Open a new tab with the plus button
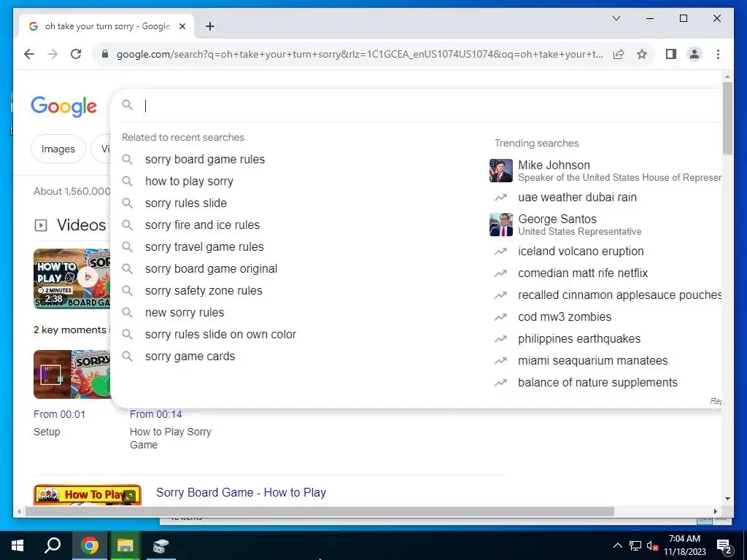The width and height of the screenshot is (747, 560). pyautogui.click(x=210, y=27)
